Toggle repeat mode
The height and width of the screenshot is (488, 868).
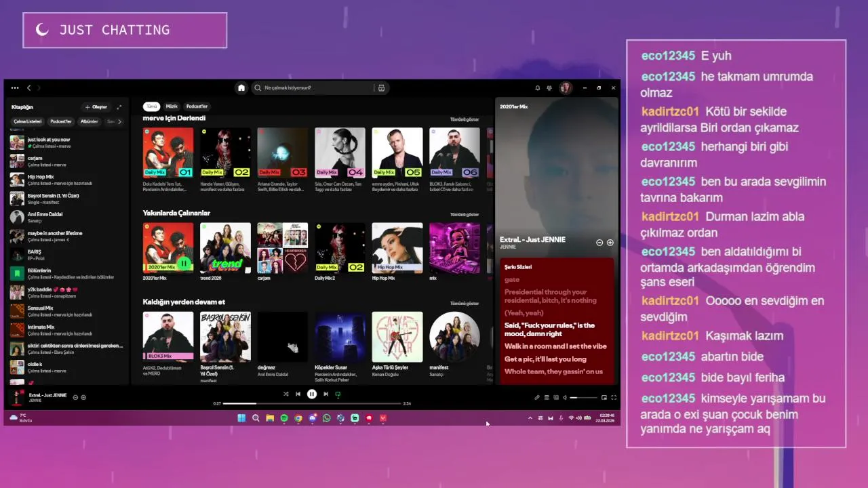(338, 394)
